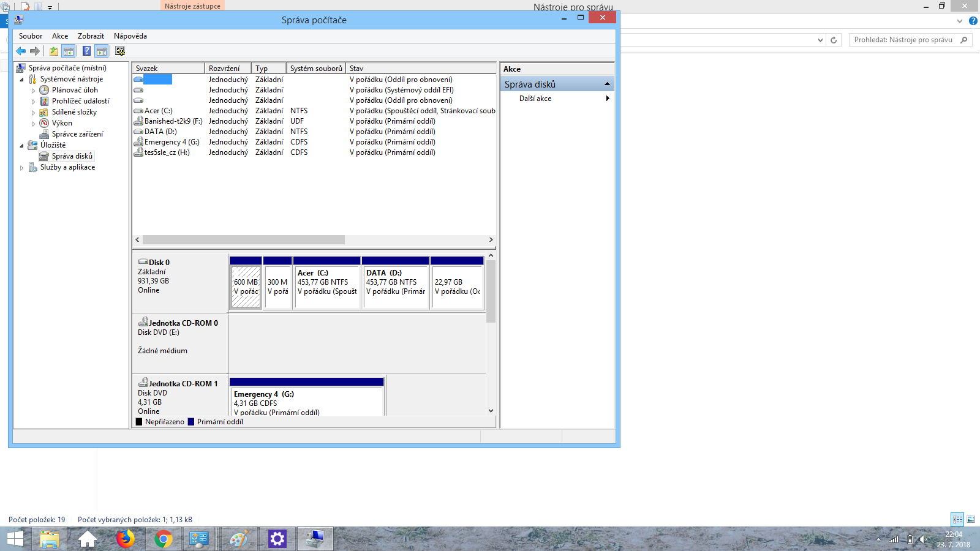Screen dimensions: 980x551
Task: Open the Akce menu
Action: pyautogui.click(x=60, y=36)
